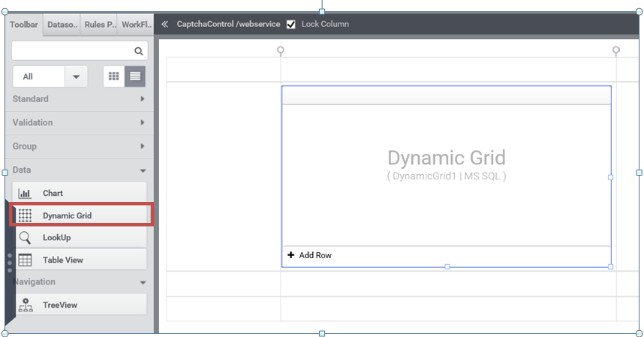Click the CaptchaControl /webservice form title
Viewport: 644px width, 337px height.
(x=228, y=24)
